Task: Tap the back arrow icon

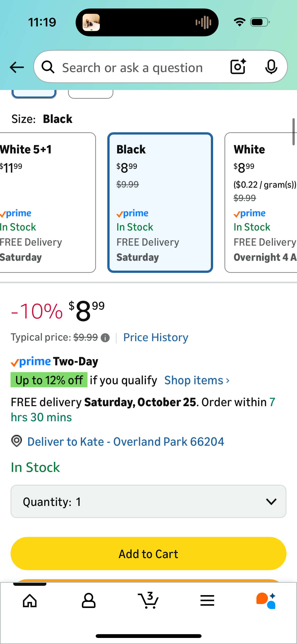Action: pyautogui.click(x=17, y=67)
